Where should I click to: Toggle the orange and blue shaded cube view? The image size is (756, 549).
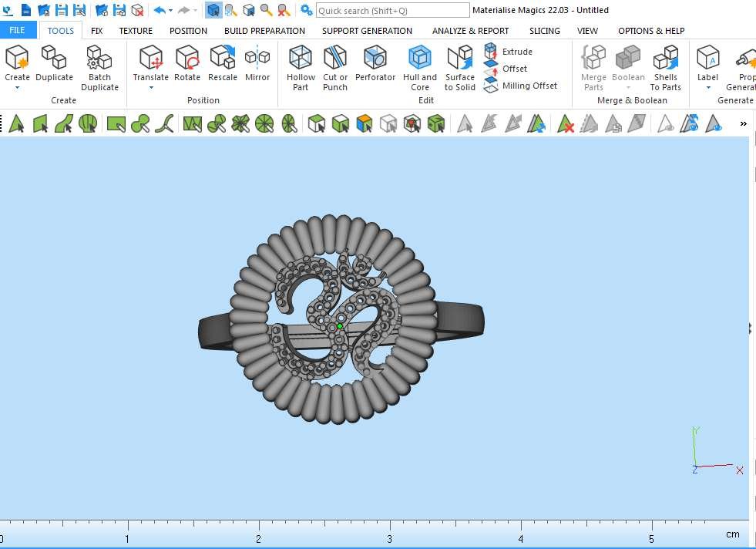tap(364, 123)
